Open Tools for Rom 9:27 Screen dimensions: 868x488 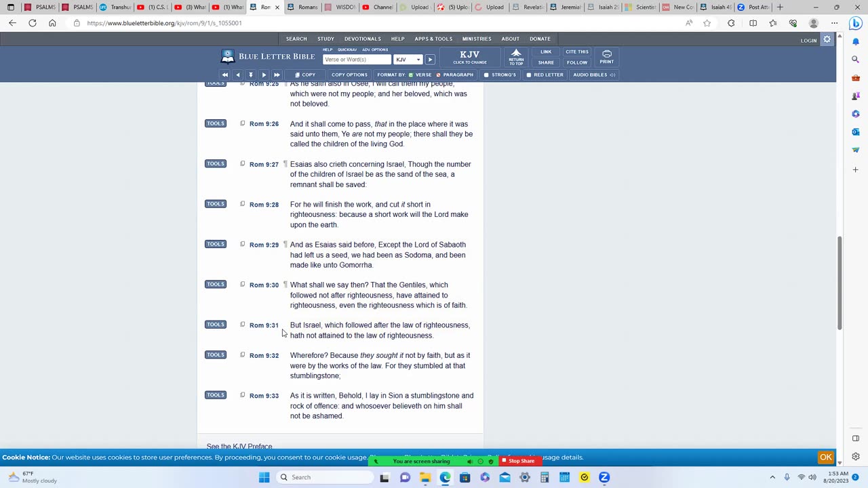point(216,163)
